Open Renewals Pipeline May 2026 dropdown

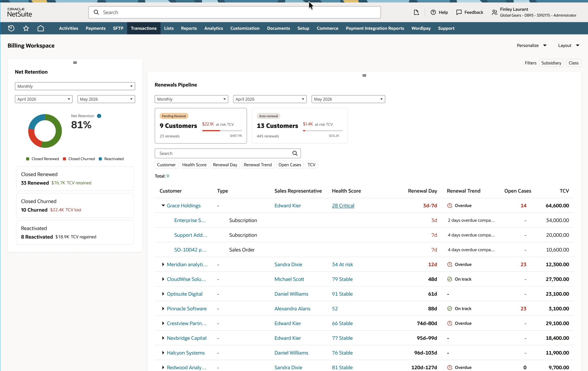click(348, 99)
